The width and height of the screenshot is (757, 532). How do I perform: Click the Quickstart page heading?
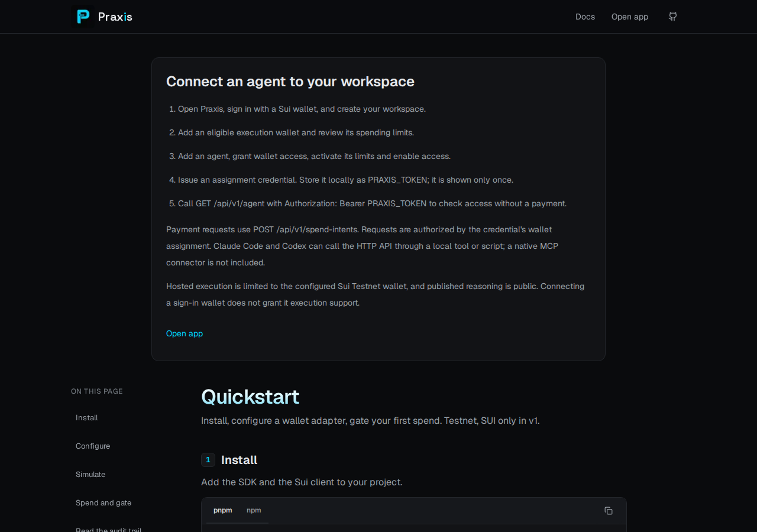[x=250, y=397]
